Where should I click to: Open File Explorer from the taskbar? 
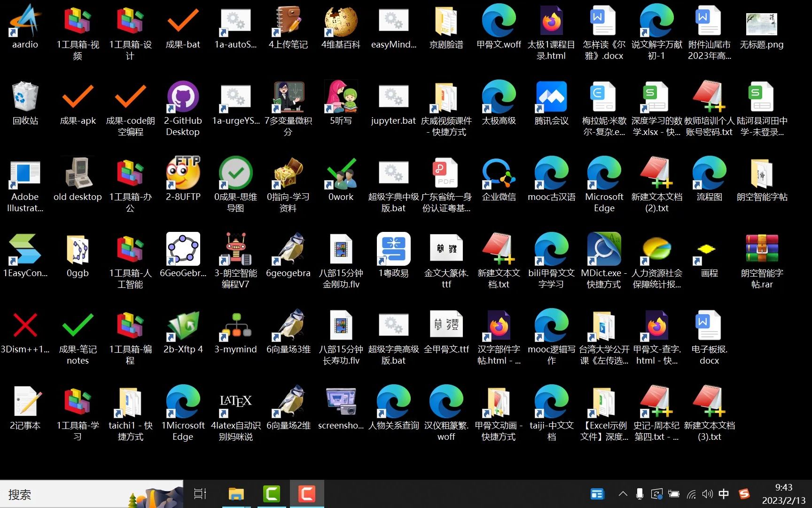[236, 494]
